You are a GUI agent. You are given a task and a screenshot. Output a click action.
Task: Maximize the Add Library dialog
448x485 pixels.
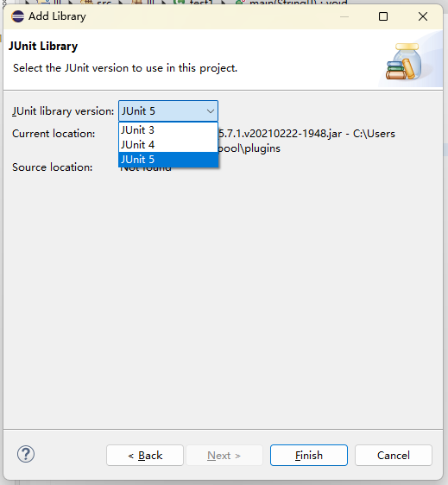pyautogui.click(x=383, y=16)
